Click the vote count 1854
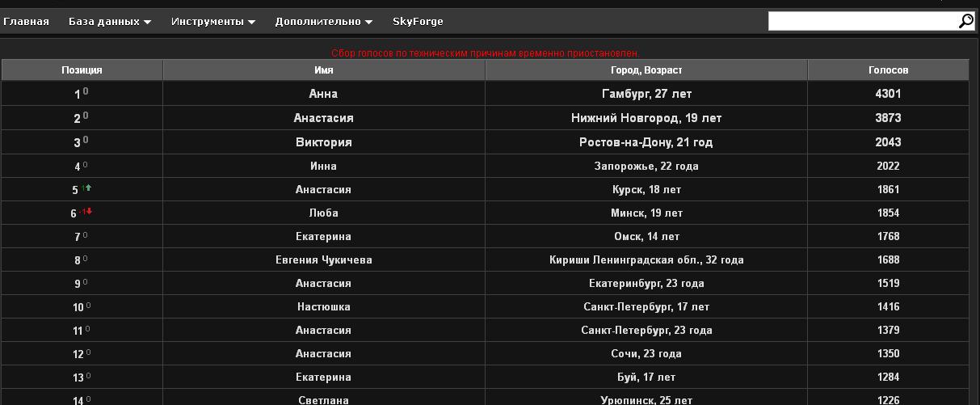 tap(888, 213)
